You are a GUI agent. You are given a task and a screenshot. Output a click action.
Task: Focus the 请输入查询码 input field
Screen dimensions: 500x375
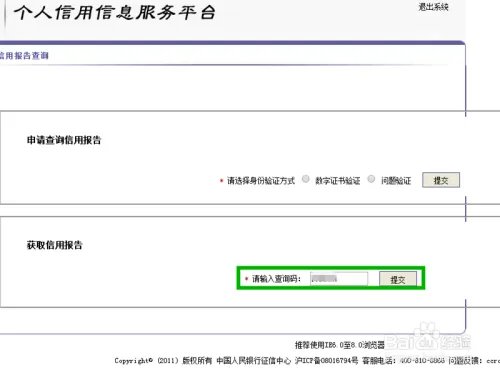(x=339, y=279)
